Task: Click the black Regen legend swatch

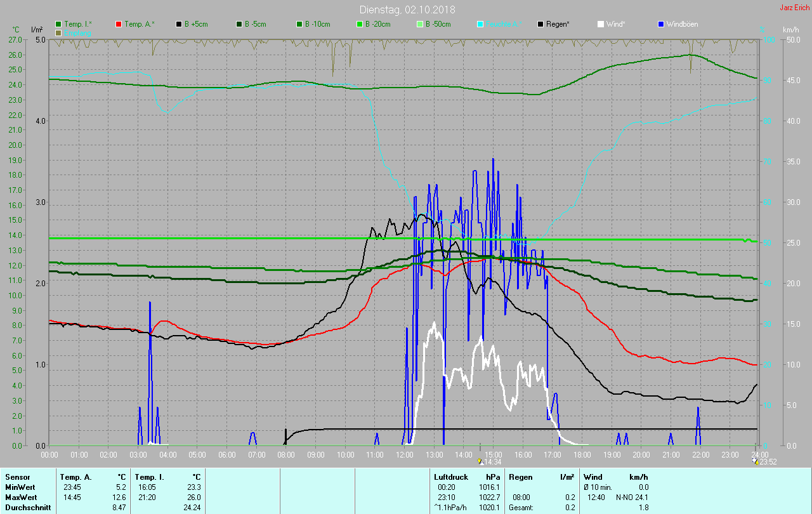Action: [x=540, y=24]
